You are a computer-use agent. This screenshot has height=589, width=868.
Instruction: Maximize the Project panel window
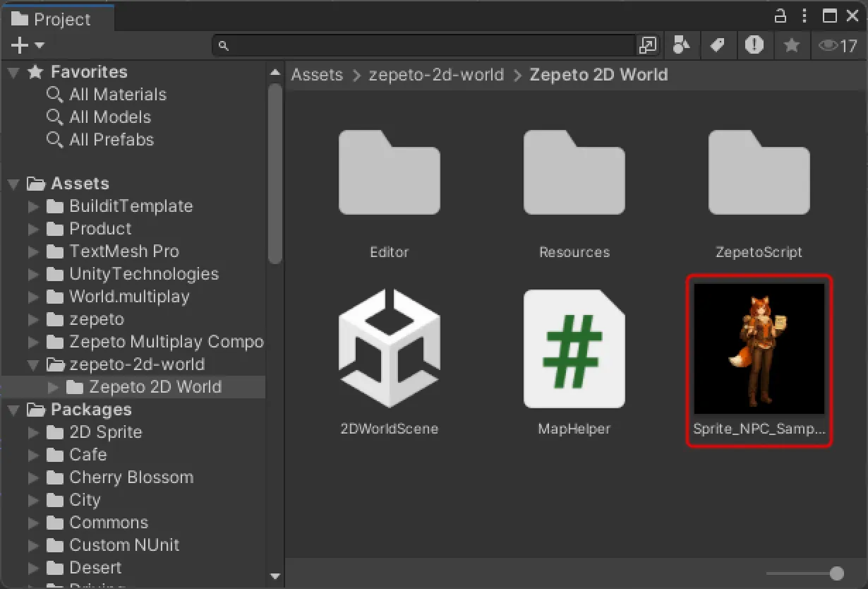831,16
